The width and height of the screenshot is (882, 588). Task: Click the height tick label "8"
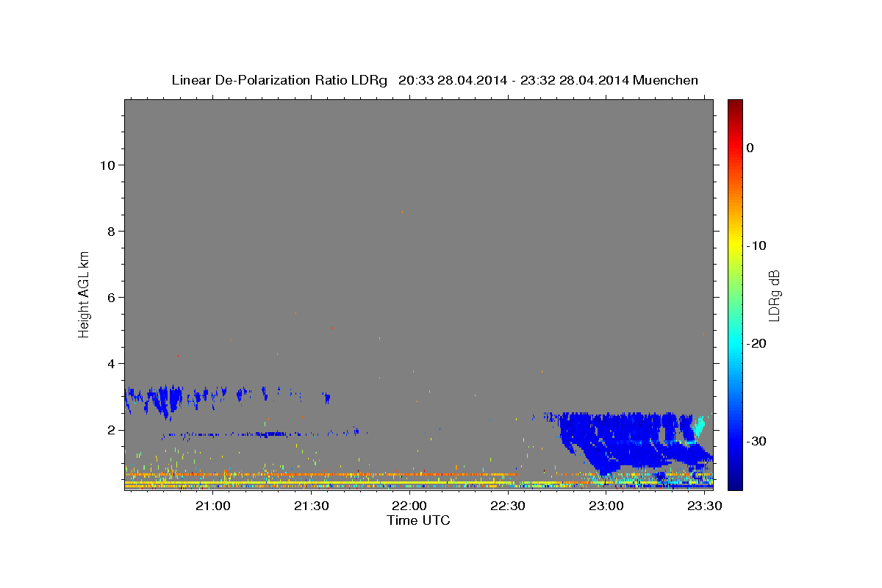pos(110,231)
